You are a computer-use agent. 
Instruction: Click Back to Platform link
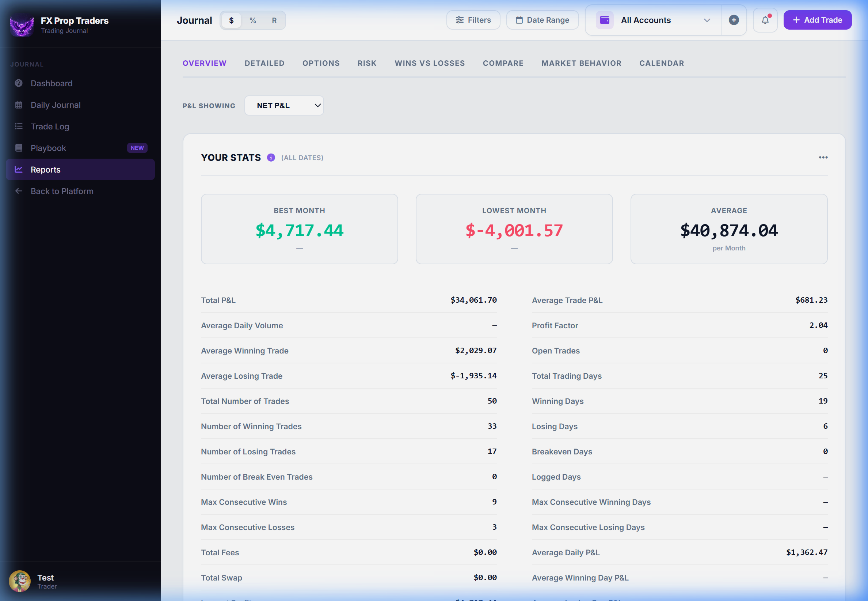pyautogui.click(x=80, y=191)
